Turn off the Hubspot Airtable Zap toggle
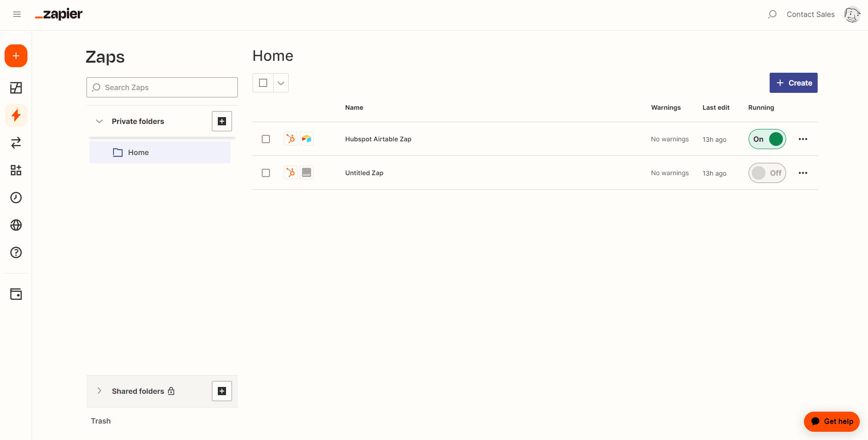The width and height of the screenshot is (868, 440). [767, 139]
